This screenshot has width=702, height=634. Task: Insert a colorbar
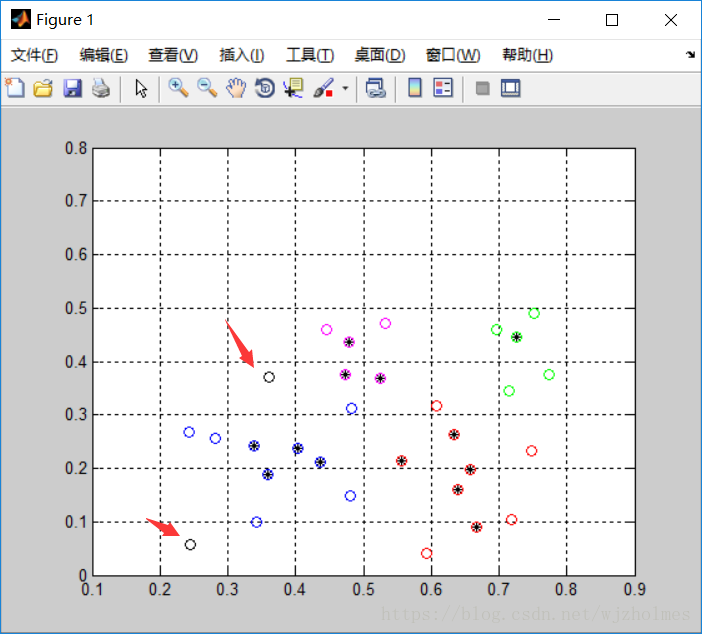[415, 88]
